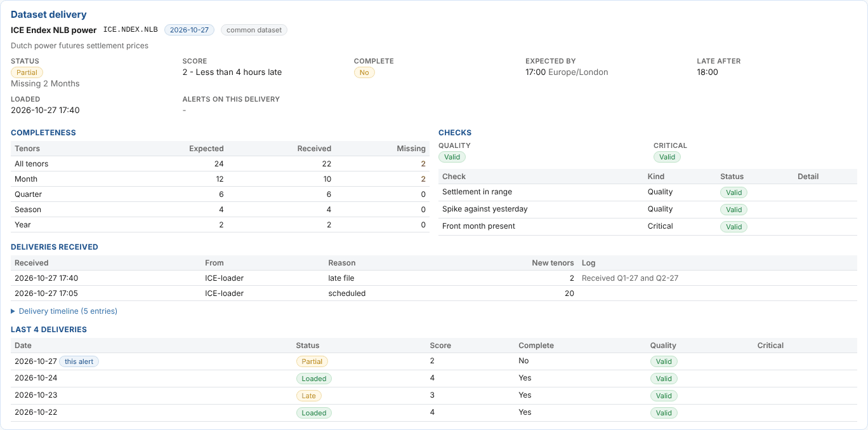
Task: Click the ICE Endex NLB power title
Action: tap(54, 30)
